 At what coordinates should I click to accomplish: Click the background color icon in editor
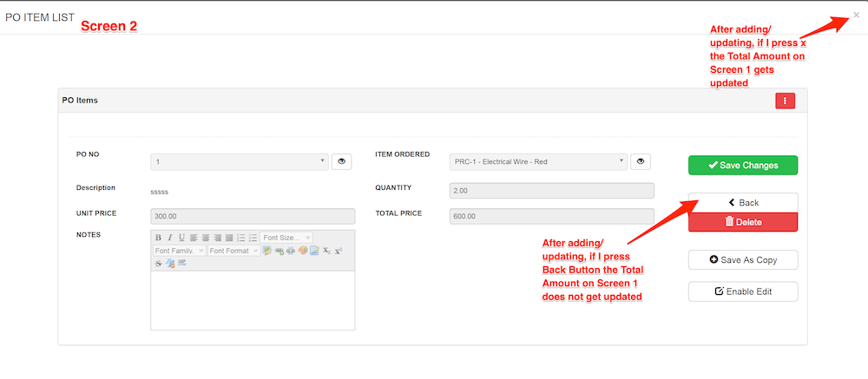[x=314, y=251]
